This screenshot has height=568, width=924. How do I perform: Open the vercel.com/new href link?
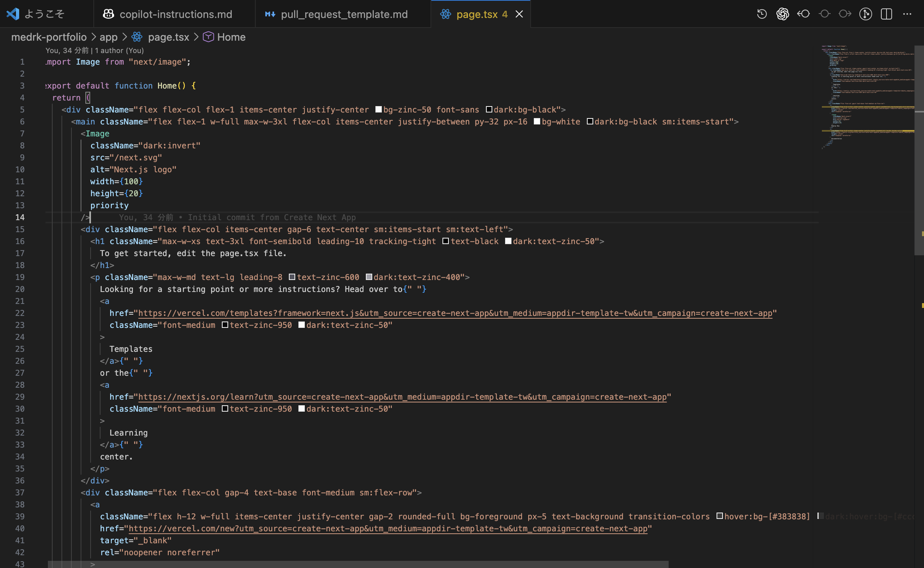(x=388, y=529)
